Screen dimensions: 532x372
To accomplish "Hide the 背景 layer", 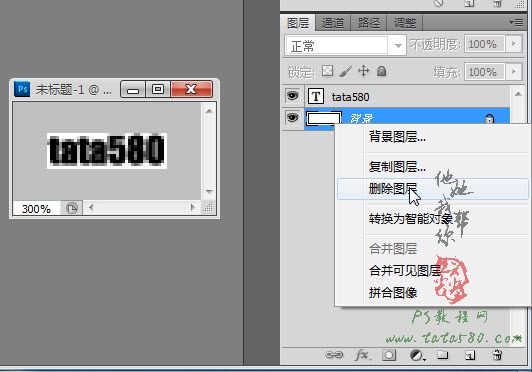I will tap(292, 118).
